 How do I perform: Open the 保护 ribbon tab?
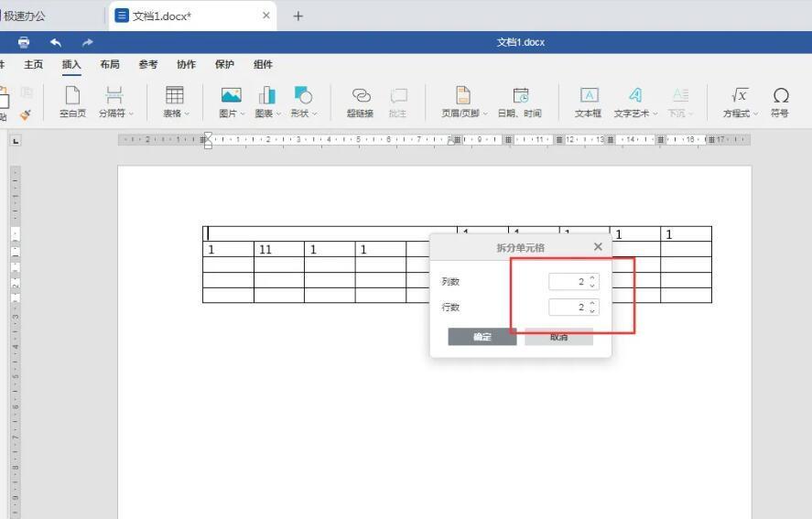click(225, 64)
